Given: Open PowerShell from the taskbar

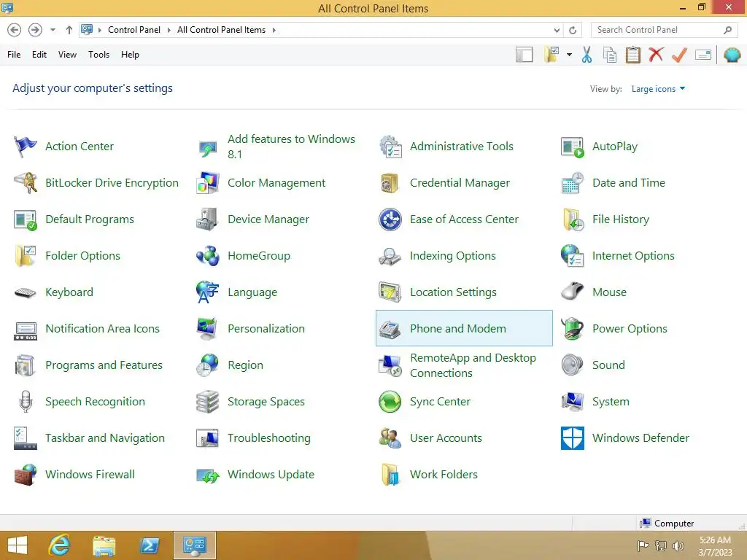Looking at the screenshot, I should pyautogui.click(x=149, y=545).
